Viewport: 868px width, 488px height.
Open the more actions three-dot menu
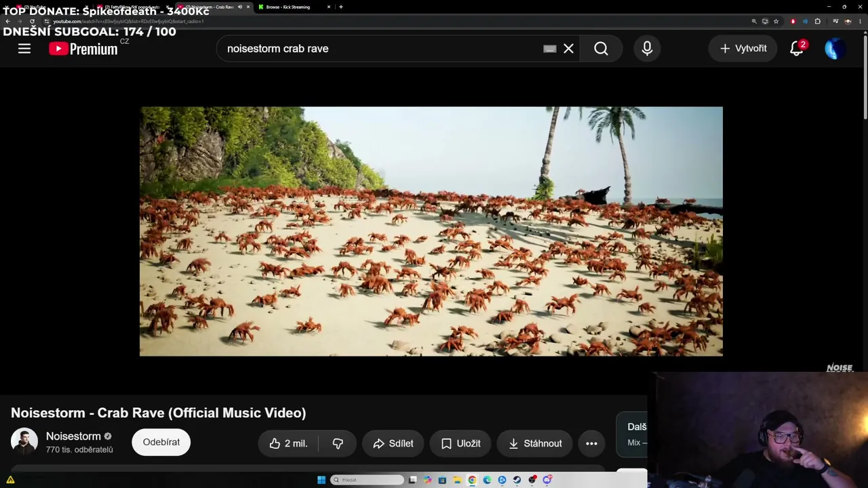click(591, 443)
